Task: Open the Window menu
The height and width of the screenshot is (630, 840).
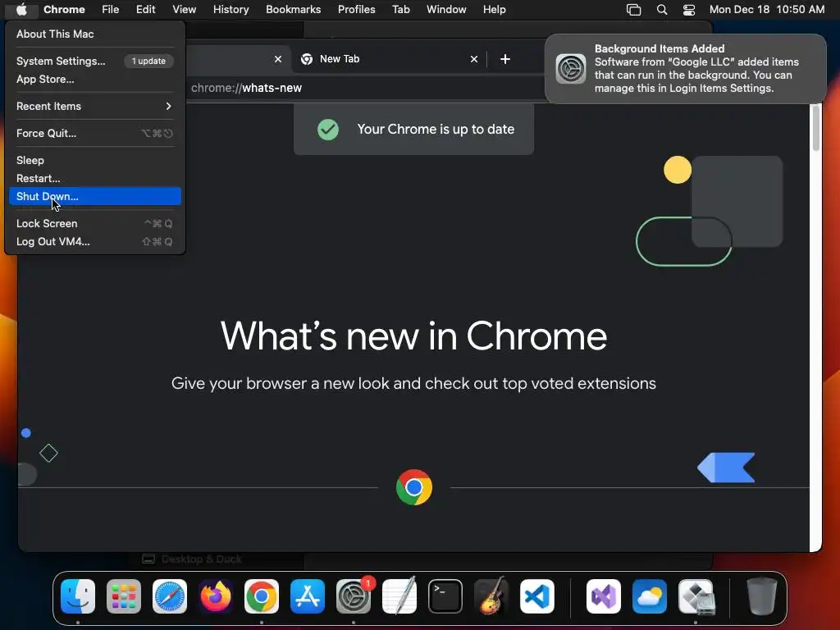Action: click(x=446, y=9)
